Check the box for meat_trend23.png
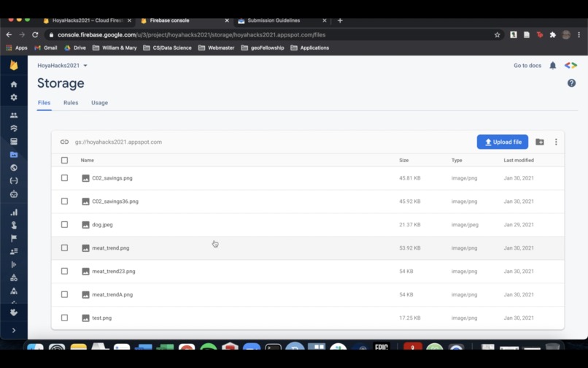The height and width of the screenshot is (368, 588). click(64, 271)
